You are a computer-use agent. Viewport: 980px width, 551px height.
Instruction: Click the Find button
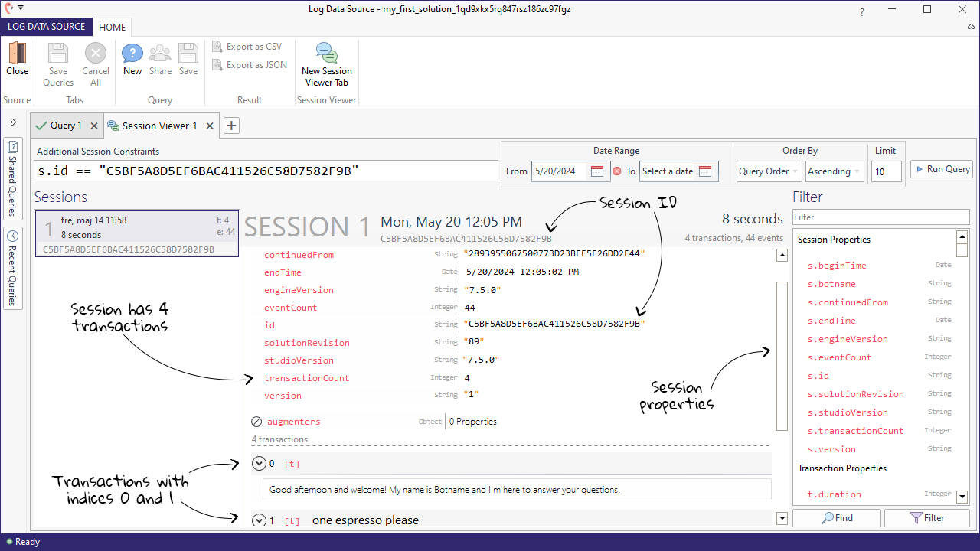[836, 517]
